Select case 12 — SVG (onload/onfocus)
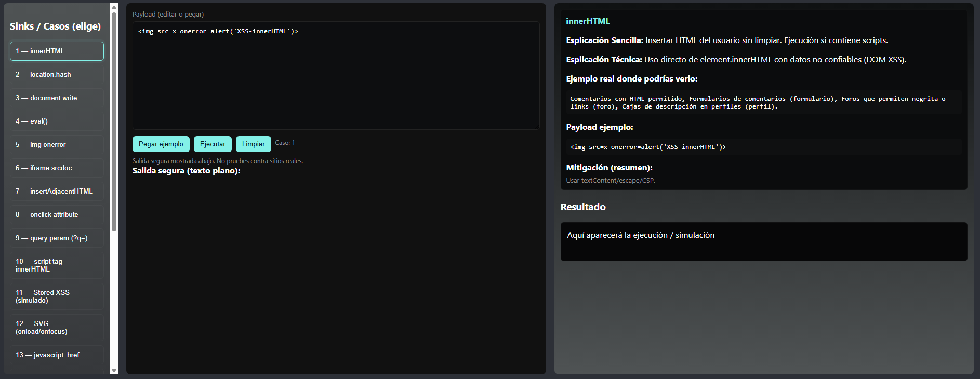Screen dimensions: 980x379 tap(57, 328)
